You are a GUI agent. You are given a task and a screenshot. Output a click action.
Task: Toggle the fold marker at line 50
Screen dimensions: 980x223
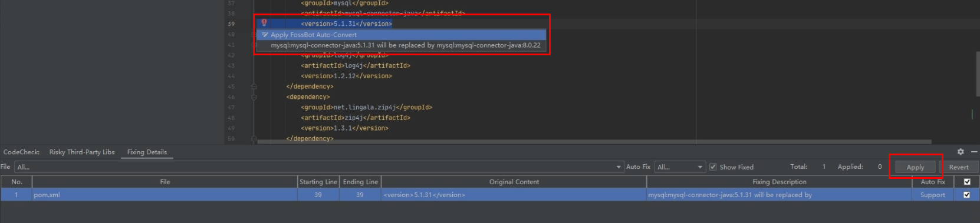254,139
